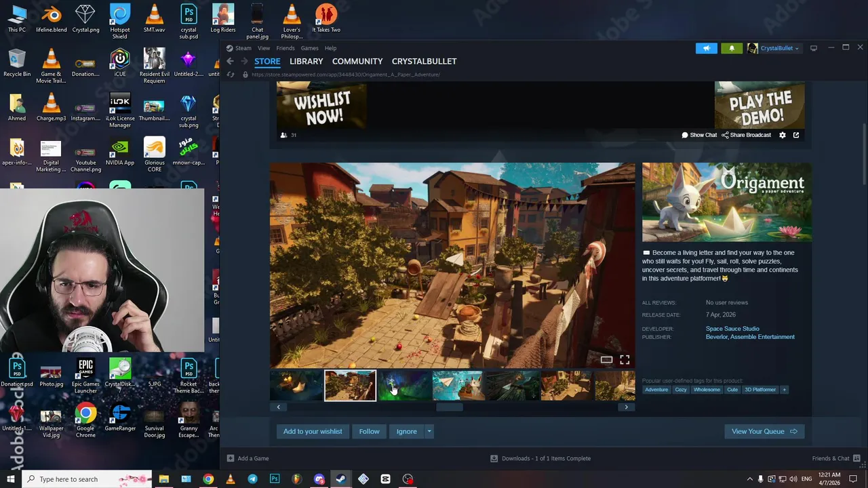
Task: Switch to STORE tab
Action: pyautogui.click(x=267, y=61)
